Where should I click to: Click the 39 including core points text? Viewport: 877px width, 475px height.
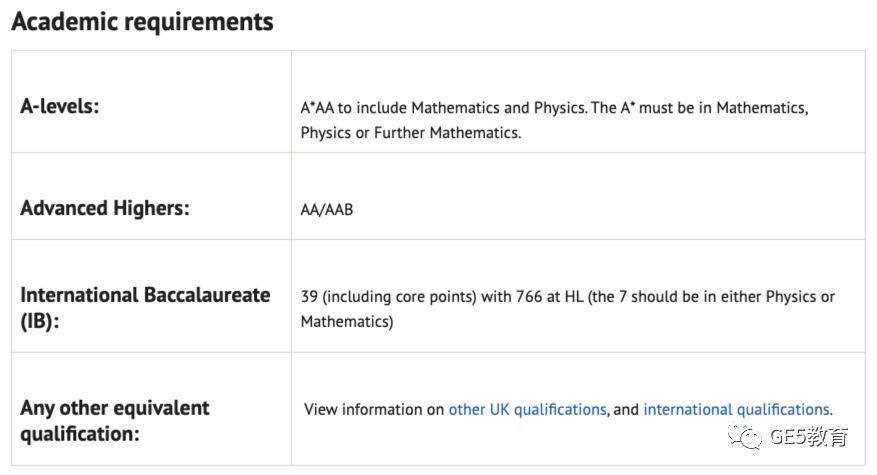388,297
